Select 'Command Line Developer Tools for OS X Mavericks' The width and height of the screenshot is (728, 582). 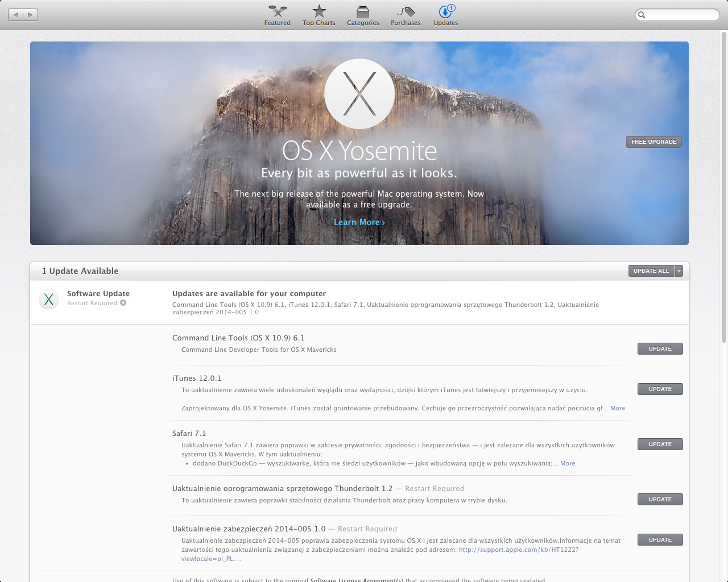pyautogui.click(x=259, y=350)
